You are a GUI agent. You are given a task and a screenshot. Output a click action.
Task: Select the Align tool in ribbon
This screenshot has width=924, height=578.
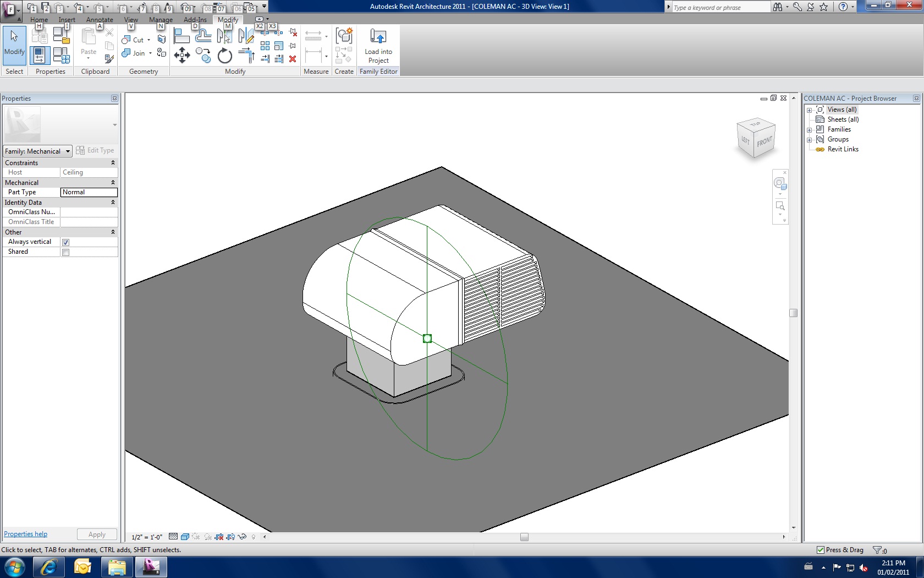pos(182,36)
